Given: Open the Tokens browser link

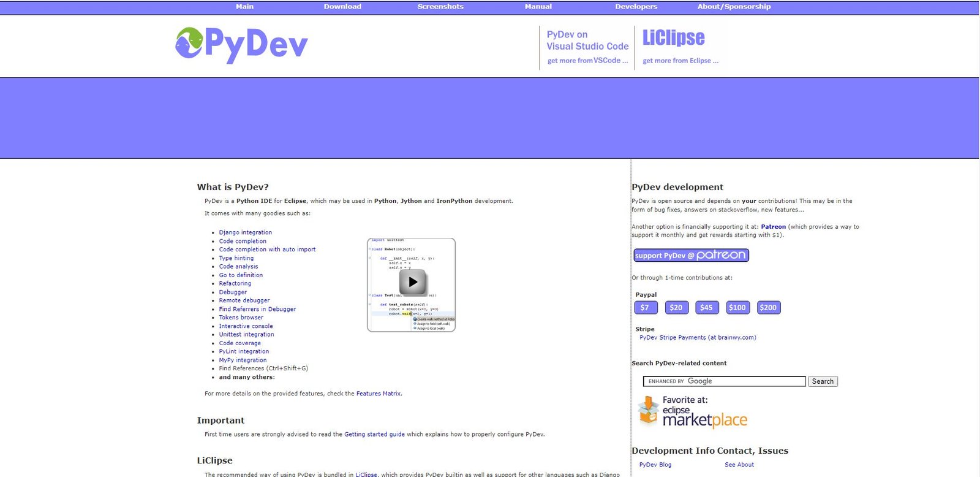Looking at the screenshot, I should [241, 318].
